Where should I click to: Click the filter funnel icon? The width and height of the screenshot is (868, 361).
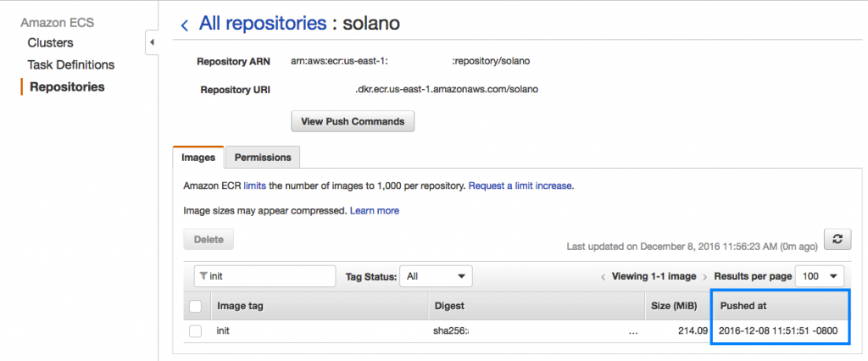pos(203,276)
